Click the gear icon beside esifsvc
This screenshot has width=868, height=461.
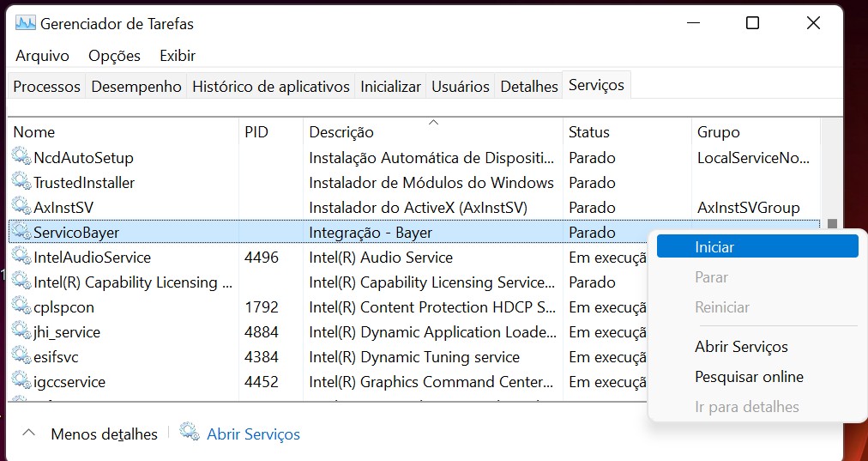pyautogui.click(x=21, y=357)
